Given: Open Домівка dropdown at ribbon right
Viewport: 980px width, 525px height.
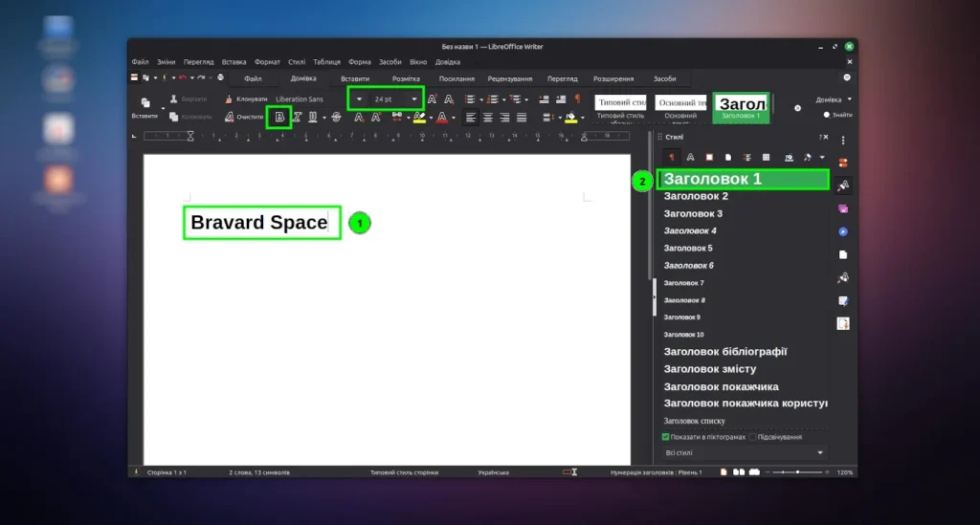Looking at the screenshot, I should pos(834,99).
